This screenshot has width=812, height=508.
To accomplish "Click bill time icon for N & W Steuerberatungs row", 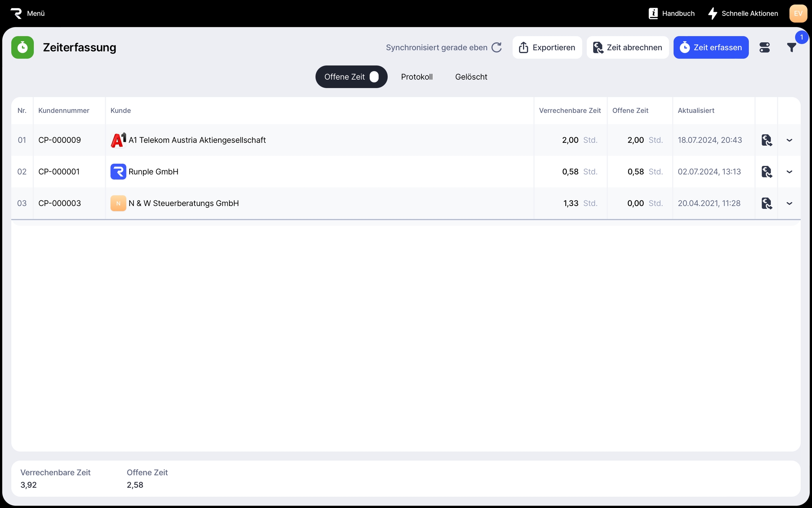I will [x=767, y=203].
